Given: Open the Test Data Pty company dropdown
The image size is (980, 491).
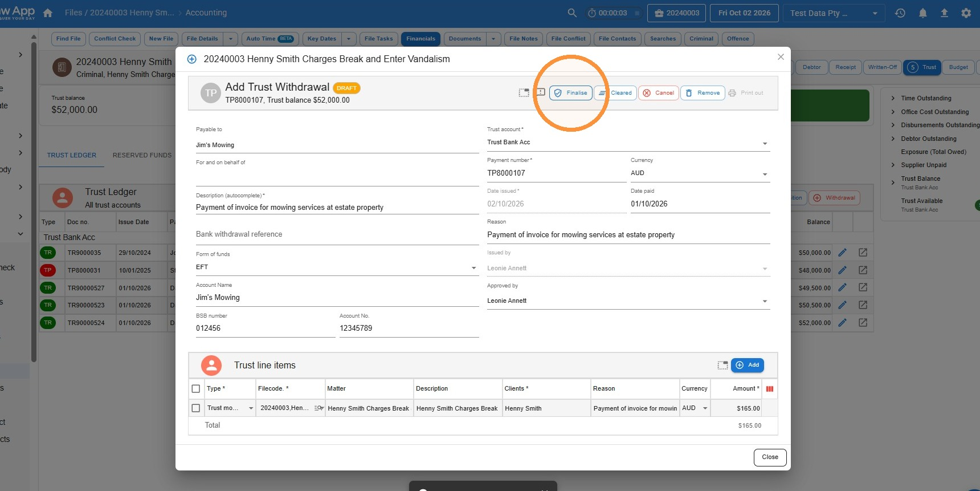Looking at the screenshot, I should tap(834, 13).
